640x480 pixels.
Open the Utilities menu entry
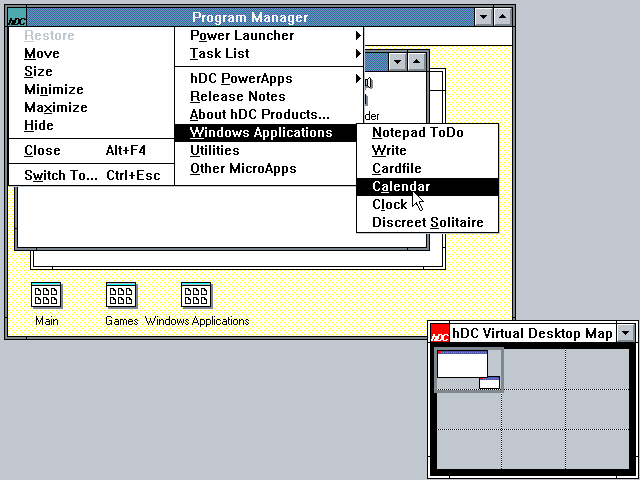pos(266,150)
